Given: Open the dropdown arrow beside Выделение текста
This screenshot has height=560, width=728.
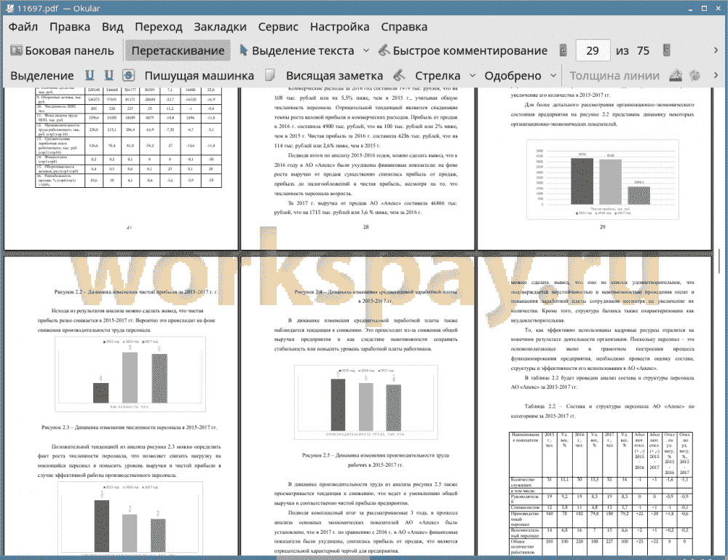Looking at the screenshot, I should click(x=366, y=51).
